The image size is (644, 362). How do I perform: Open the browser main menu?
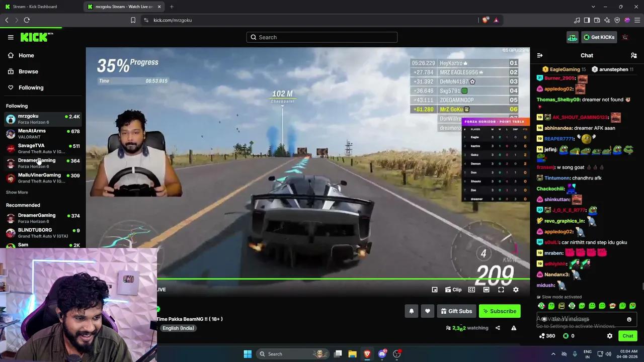(x=637, y=20)
